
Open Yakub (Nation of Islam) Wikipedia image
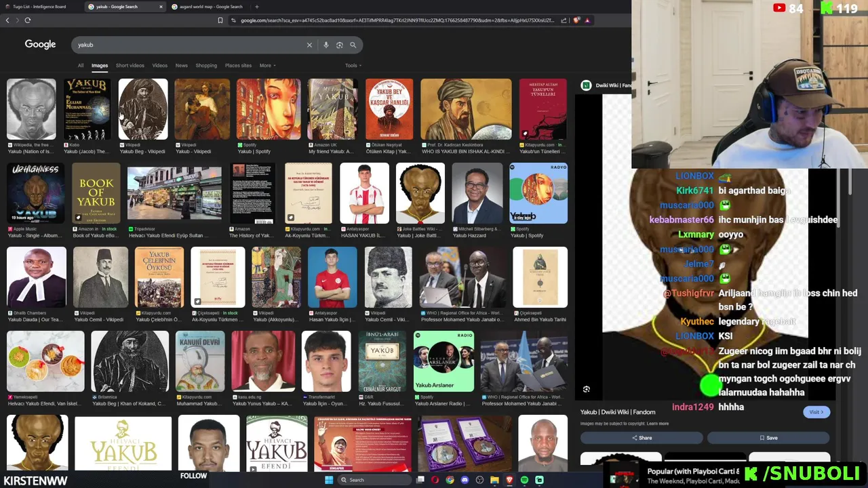[31, 109]
